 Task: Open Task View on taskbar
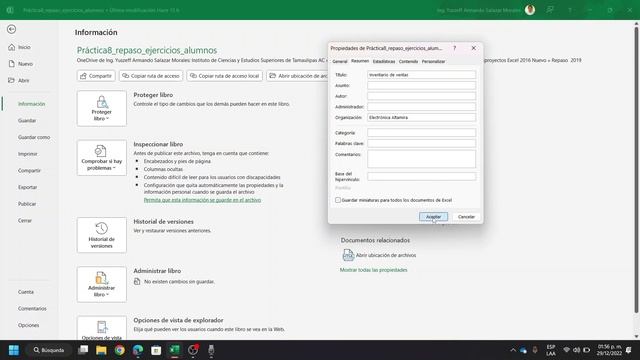pos(83,350)
